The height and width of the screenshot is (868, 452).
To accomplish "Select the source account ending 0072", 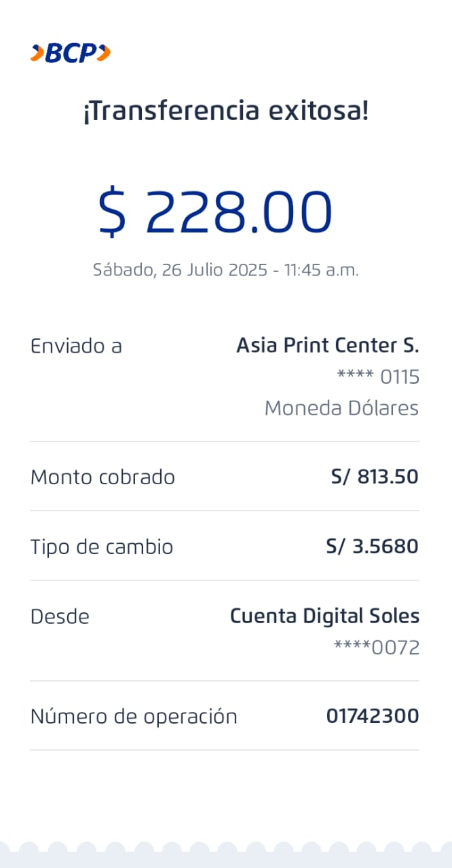I will click(377, 648).
